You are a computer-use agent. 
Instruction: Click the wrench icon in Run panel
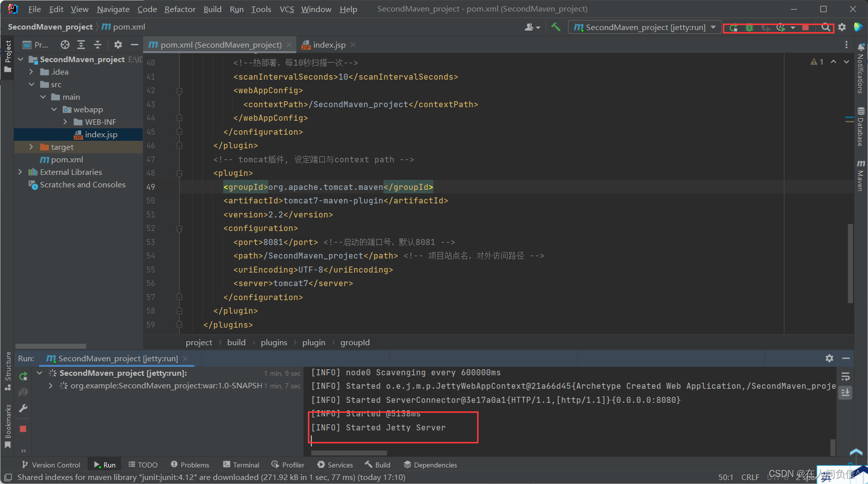pos(23,408)
